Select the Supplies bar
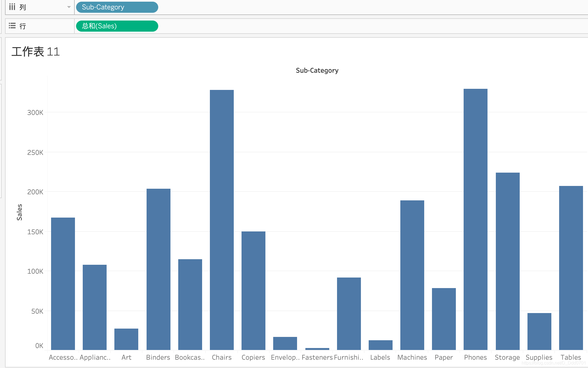This screenshot has width=588, height=368. pyautogui.click(x=539, y=331)
